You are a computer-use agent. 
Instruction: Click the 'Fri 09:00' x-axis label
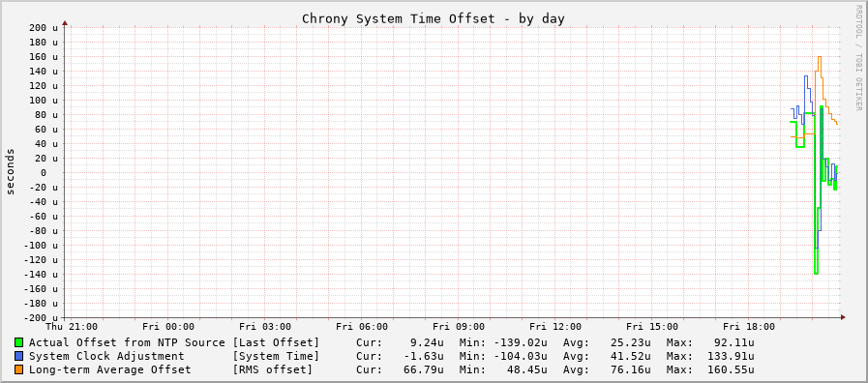459,327
